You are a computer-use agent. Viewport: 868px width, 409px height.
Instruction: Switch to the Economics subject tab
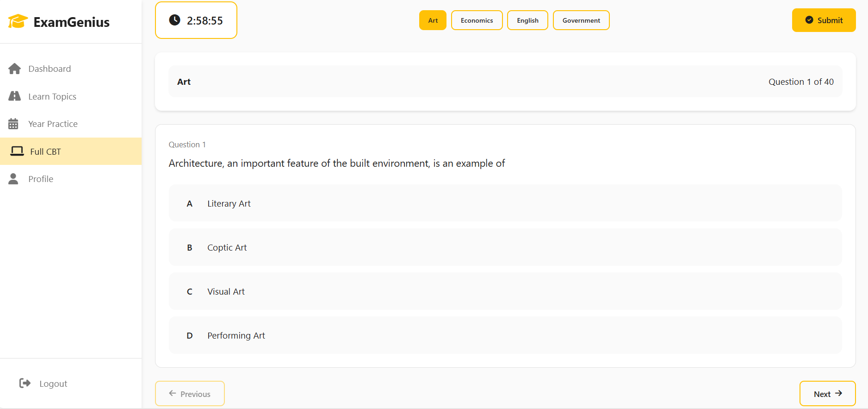click(x=477, y=20)
